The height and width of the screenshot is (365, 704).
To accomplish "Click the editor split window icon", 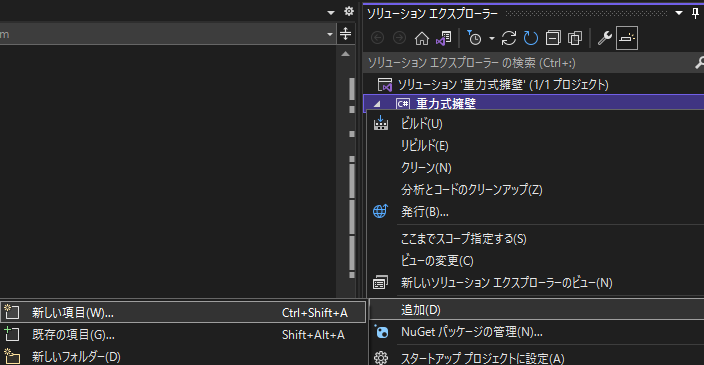I will (345, 34).
